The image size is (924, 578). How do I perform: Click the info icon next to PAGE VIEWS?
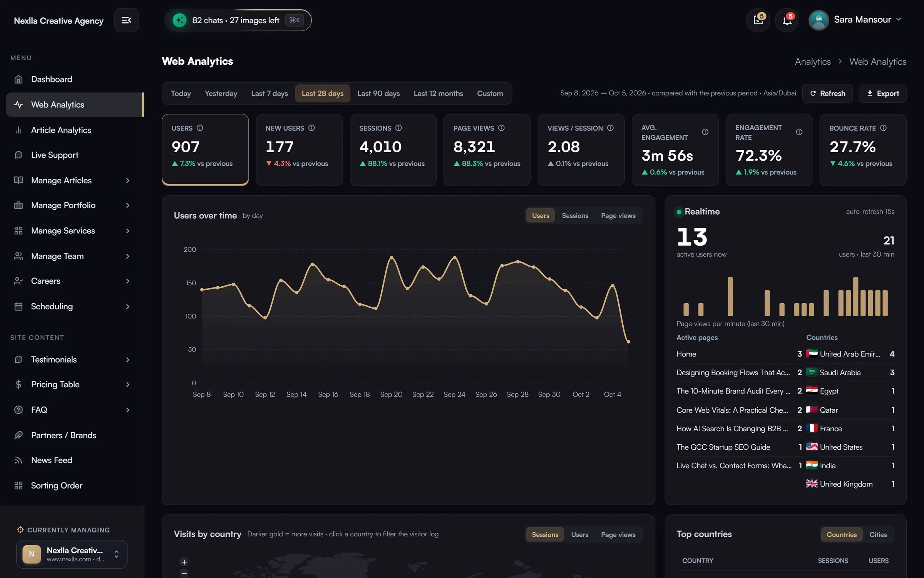point(501,128)
